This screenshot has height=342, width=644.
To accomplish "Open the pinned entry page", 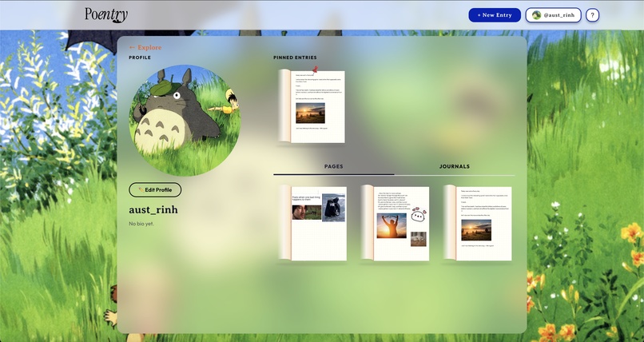I will tap(312, 107).
